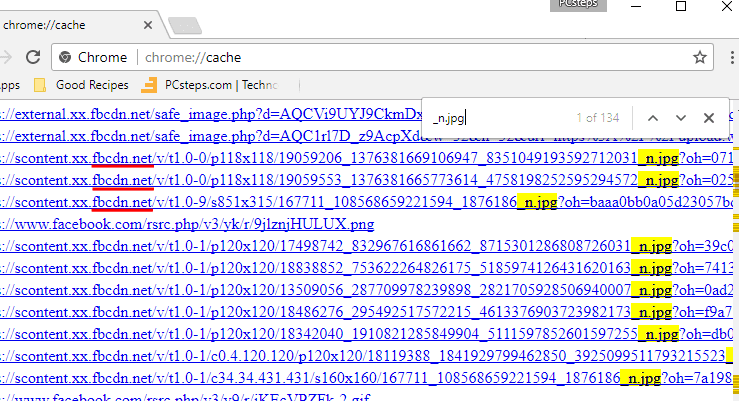This screenshot has height=401, width=739.
Task: Minimize the Chrome window
Action: pos(636,6)
